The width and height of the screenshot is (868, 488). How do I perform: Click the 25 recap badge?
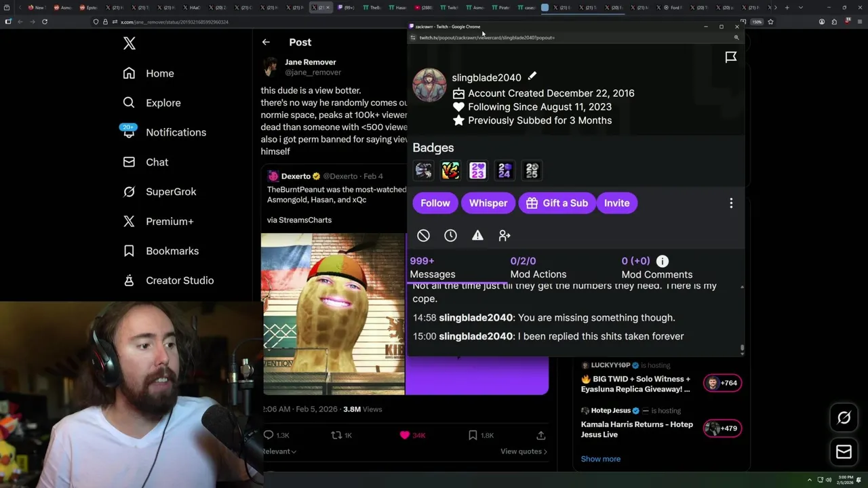click(532, 171)
